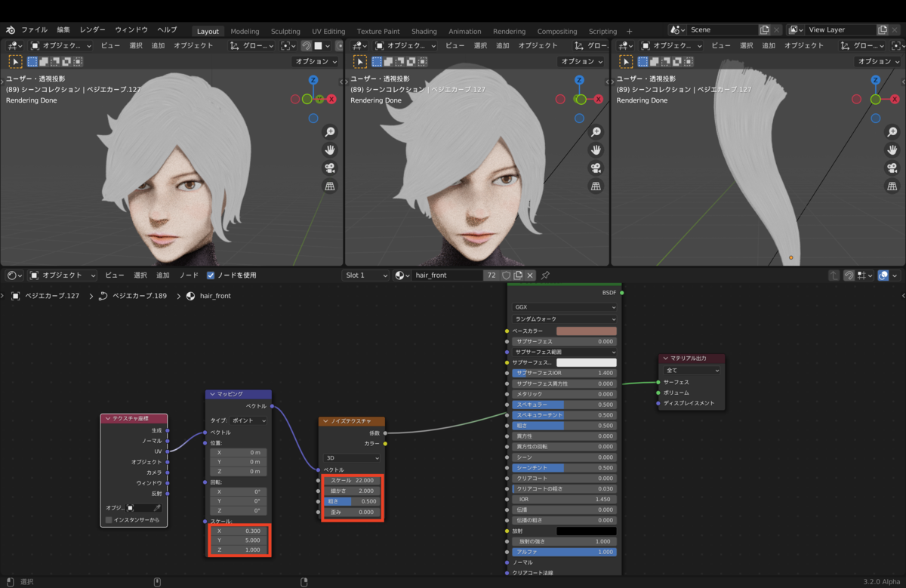
Task: Click the hair_front material name field
Action: click(x=447, y=276)
